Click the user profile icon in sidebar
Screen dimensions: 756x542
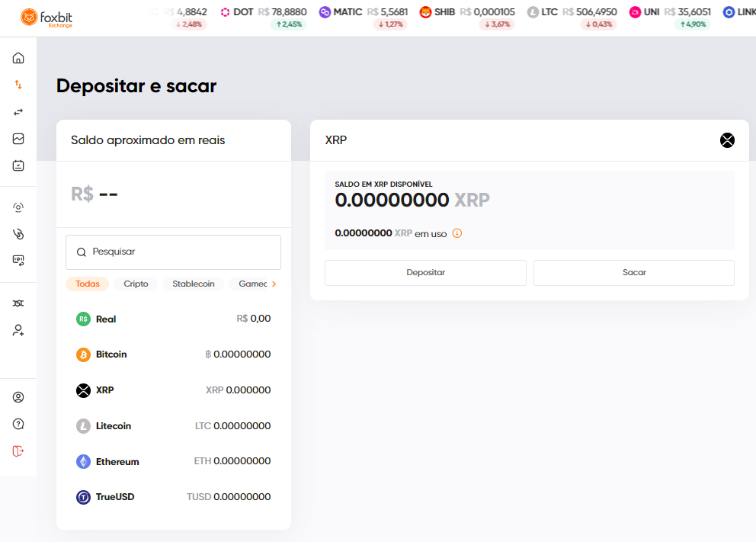click(18, 397)
